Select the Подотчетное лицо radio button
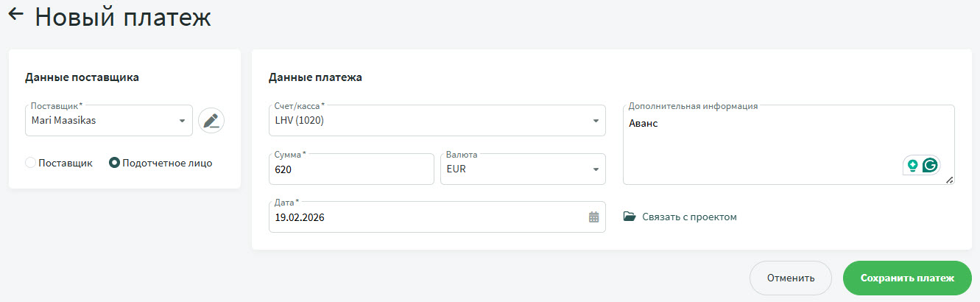This screenshot has width=980, height=302. (114, 163)
